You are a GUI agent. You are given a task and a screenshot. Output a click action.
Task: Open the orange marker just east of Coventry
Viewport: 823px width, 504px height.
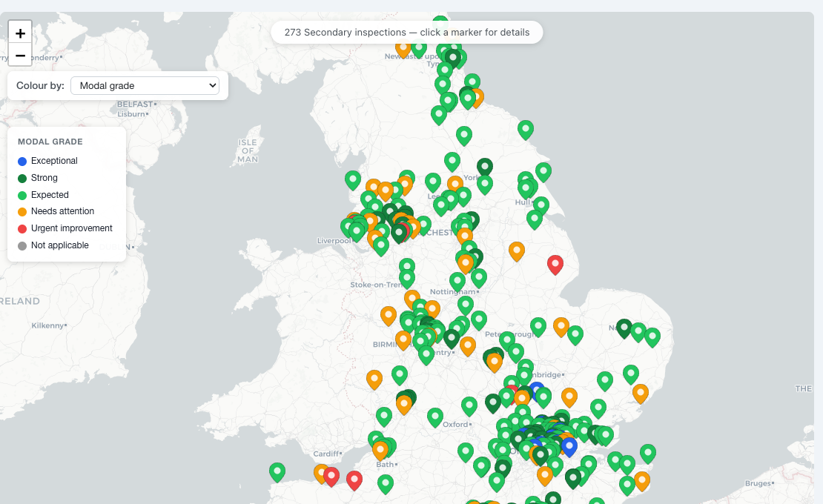point(468,346)
